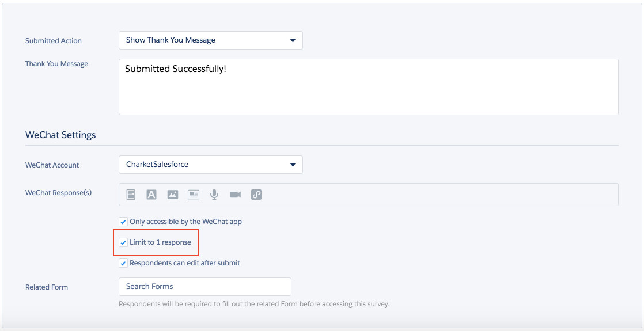644x331 pixels.
Task: Click the template/document response icon
Action: click(131, 195)
